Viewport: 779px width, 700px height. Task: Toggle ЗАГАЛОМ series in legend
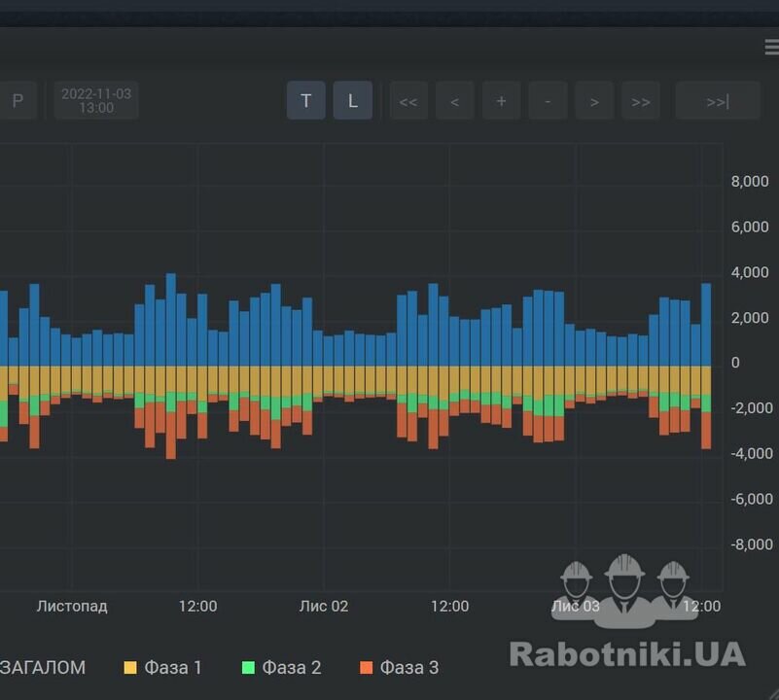click(x=43, y=667)
